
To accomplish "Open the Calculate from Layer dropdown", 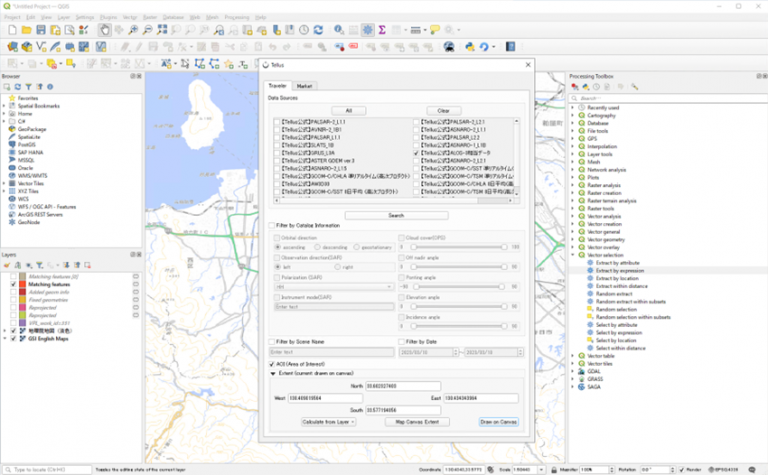I will coord(329,422).
